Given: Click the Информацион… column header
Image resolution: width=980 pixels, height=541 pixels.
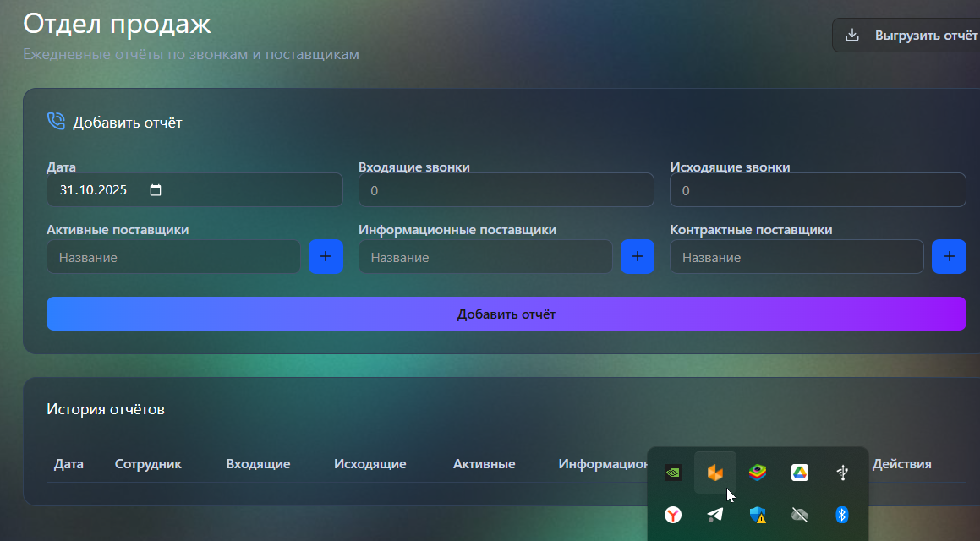Looking at the screenshot, I should (603, 464).
